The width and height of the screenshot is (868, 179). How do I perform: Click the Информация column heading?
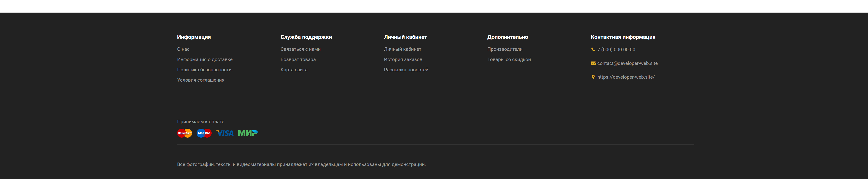pyautogui.click(x=194, y=37)
